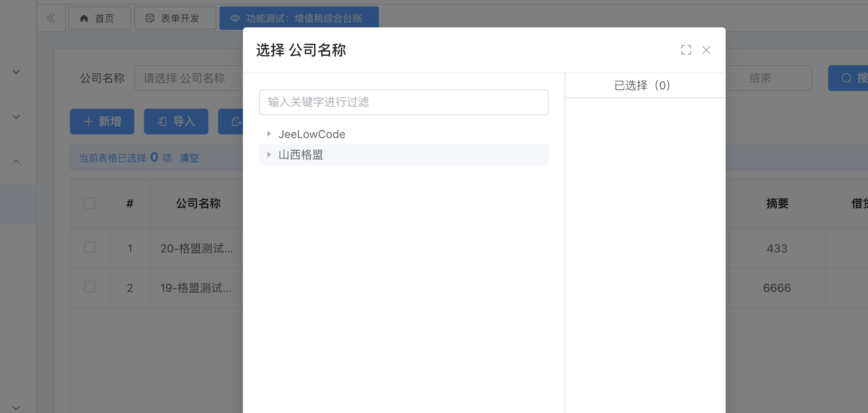The image size is (868, 413).
Task: Close the 选择 公司名称 dialog
Action: pos(706,50)
